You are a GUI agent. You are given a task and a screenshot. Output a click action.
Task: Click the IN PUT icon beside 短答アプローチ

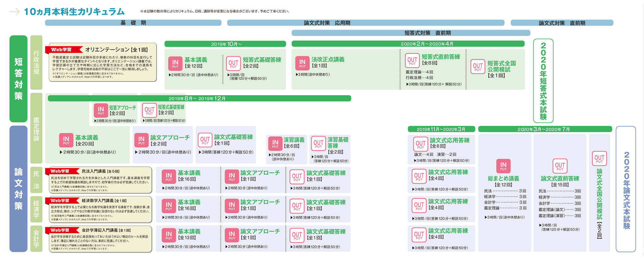pos(101,111)
